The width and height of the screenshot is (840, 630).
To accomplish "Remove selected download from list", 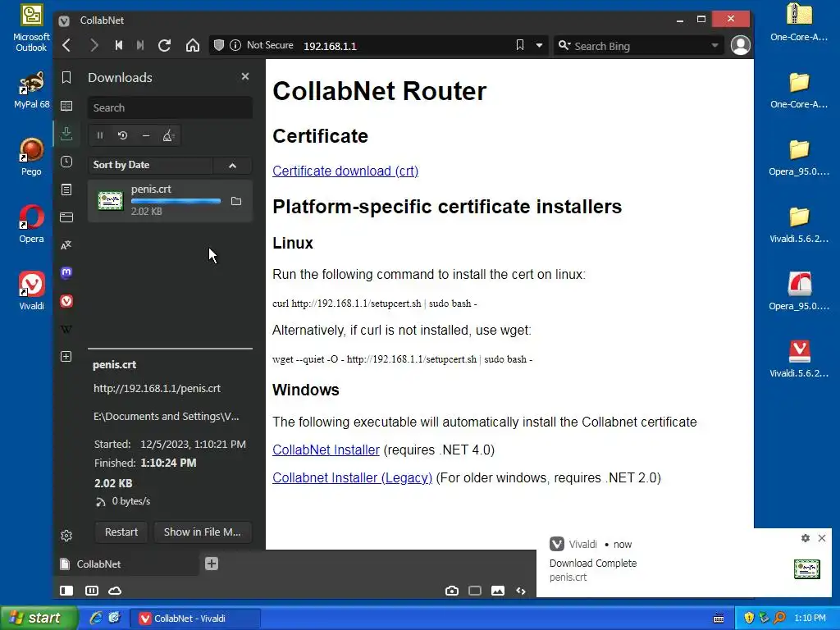I will (146, 135).
